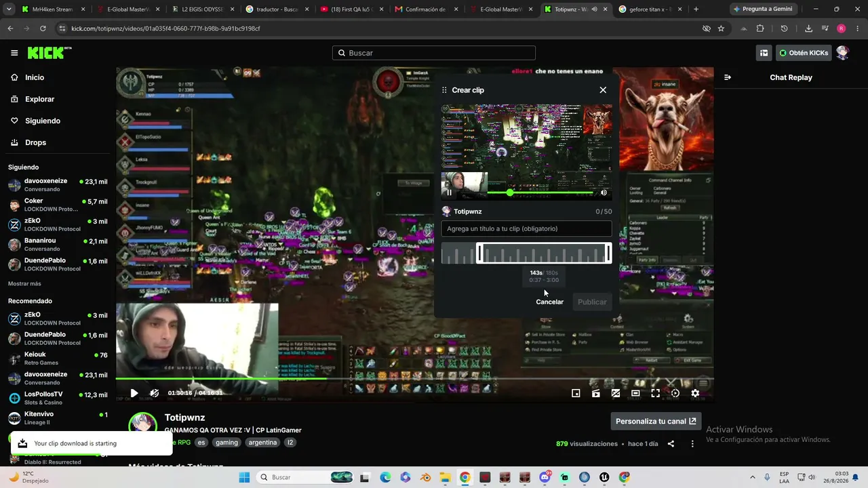Open the video more options menu
This screenshot has height=488, width=868.
[692, 444]
